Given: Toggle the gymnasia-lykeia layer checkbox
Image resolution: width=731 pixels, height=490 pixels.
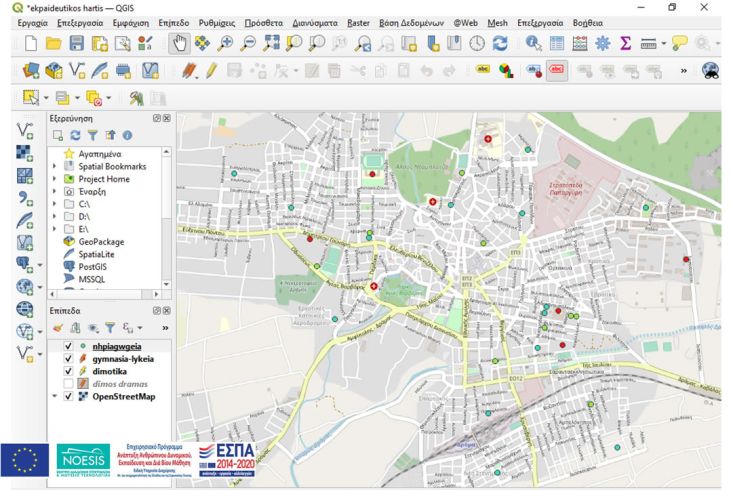Looking at the screenshot, I should point(68,359).
